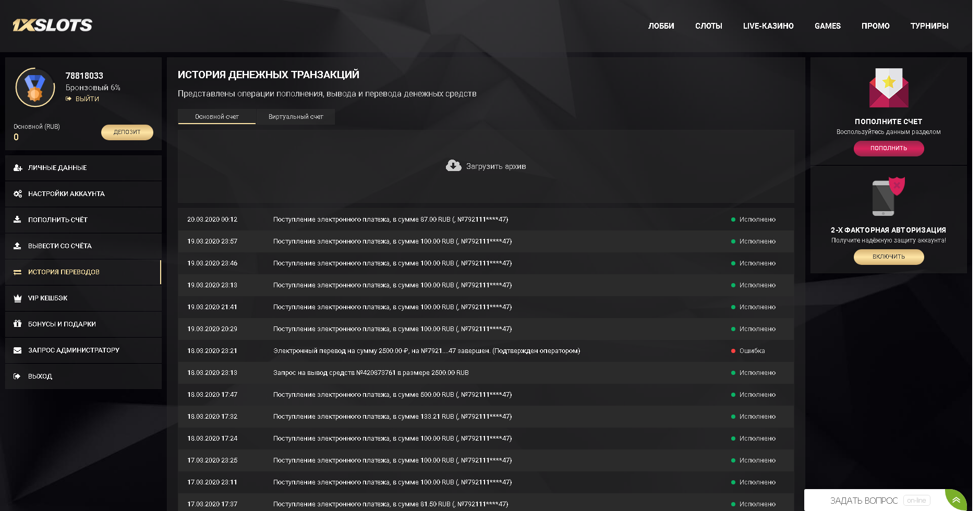Screen dimensions: 980x511
Task: Click the cloud download archive icon
Action: (x=454, y=166)
